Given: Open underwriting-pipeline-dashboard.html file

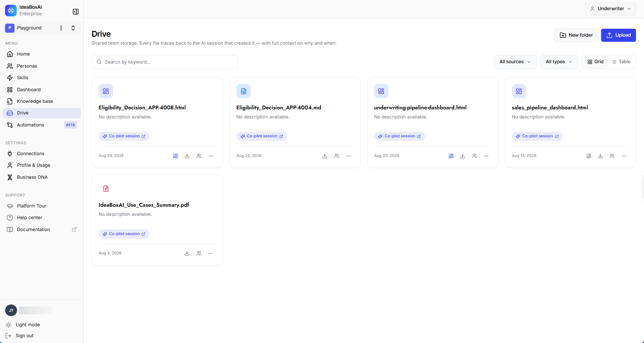Looking at the screenshot, I should point(420,108).
